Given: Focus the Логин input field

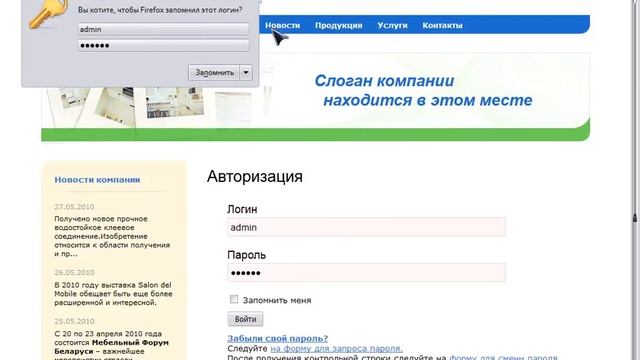Looking at the screenshot, I should coord(366,227).
